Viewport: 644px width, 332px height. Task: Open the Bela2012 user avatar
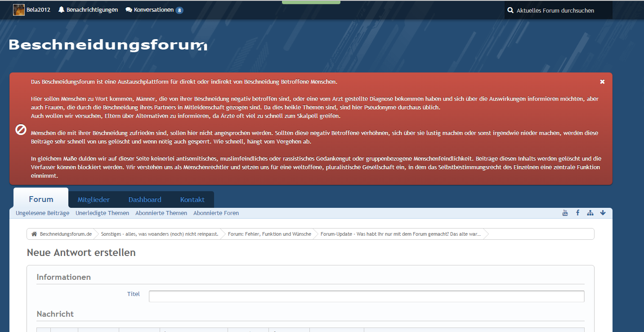coord(18,9)
